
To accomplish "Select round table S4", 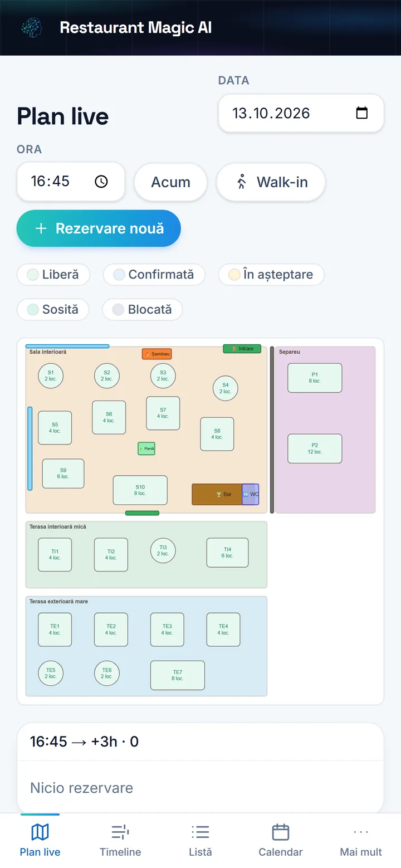I will (226, 388).
